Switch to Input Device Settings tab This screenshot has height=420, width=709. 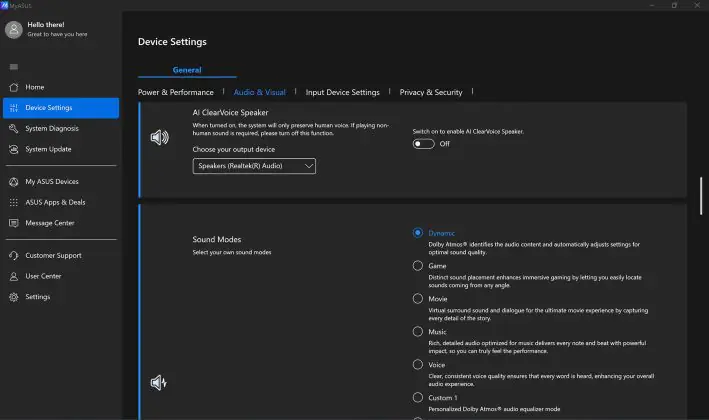tap(342, 92)
